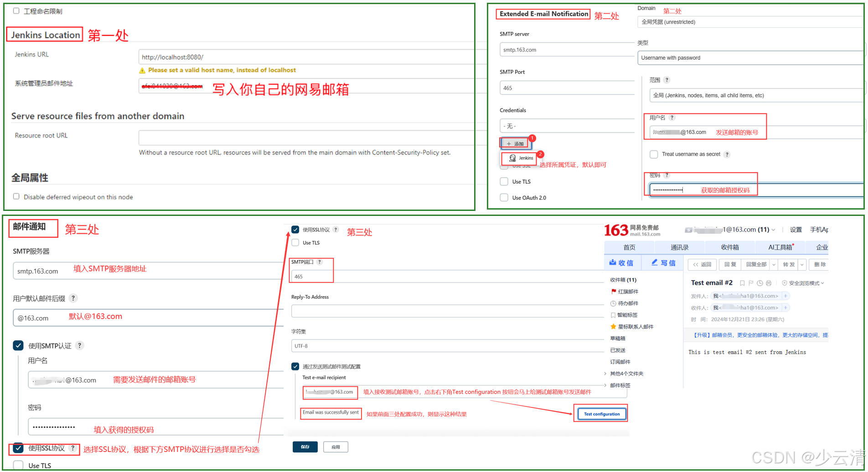Check Treat username as secret
Screen dimensions: 868x472
point(654,154)
